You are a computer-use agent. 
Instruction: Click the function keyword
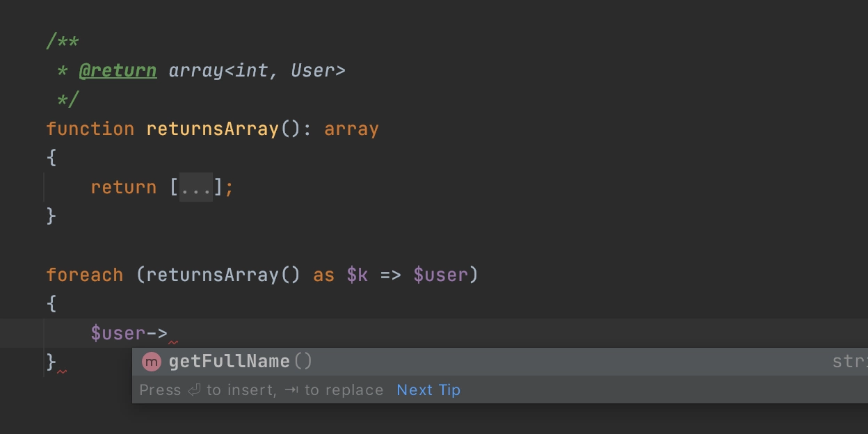tap(90, 129)
